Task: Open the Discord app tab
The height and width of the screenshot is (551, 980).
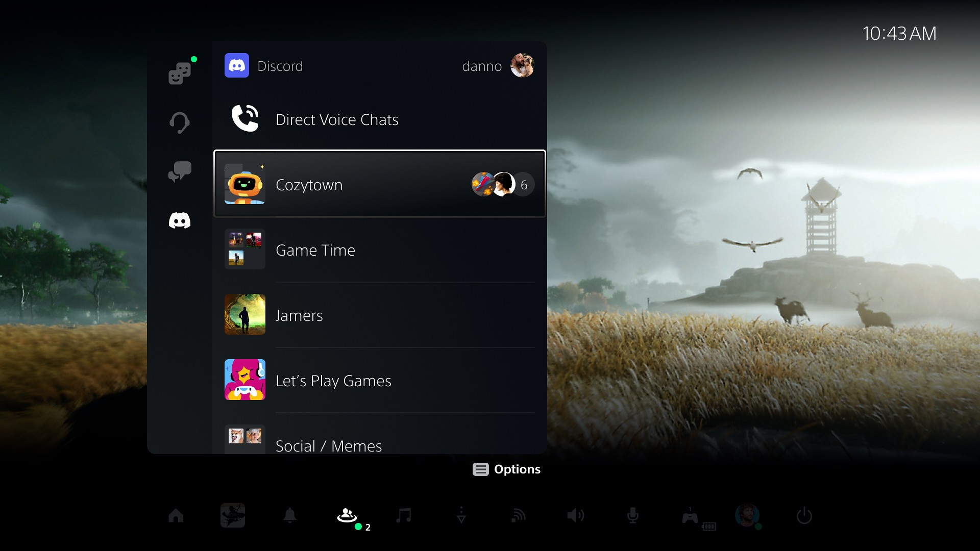Action: pyautogui.click(x=179, y=221)
